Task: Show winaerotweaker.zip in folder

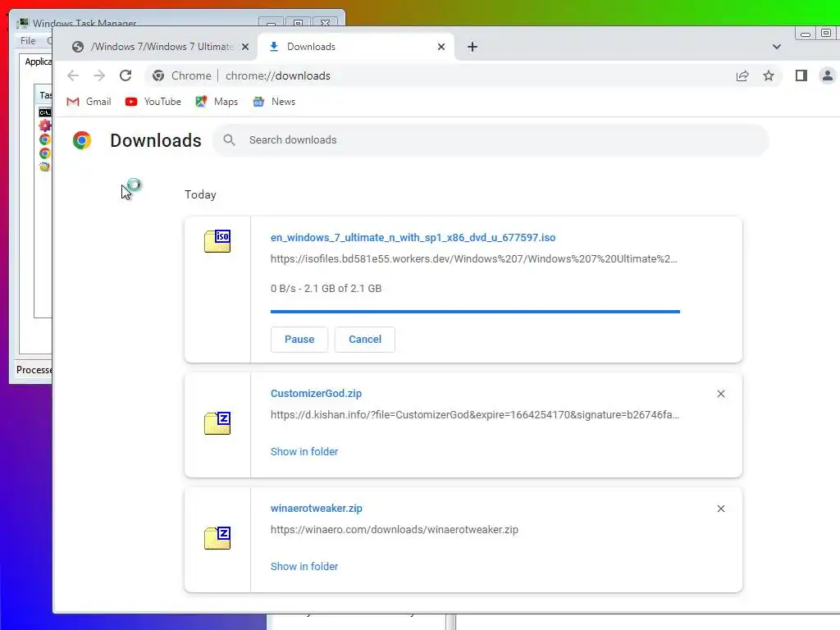Action: pos(304,566)
